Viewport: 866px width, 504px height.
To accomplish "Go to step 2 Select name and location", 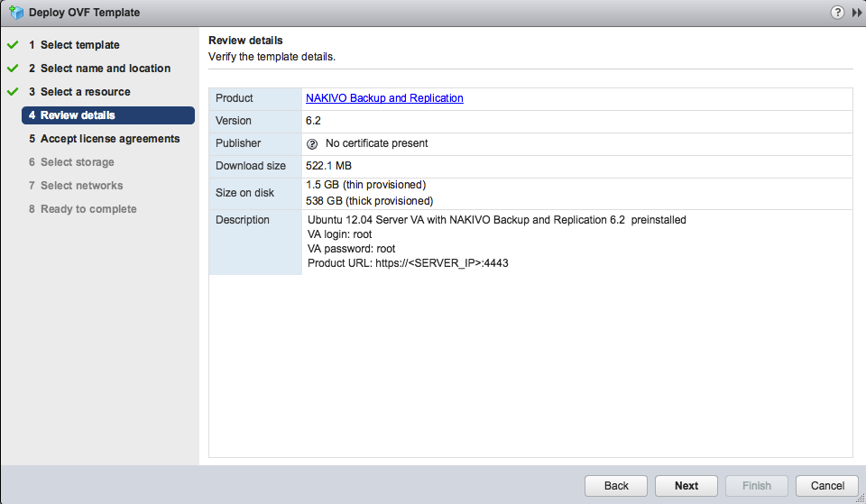I will 105,69.
